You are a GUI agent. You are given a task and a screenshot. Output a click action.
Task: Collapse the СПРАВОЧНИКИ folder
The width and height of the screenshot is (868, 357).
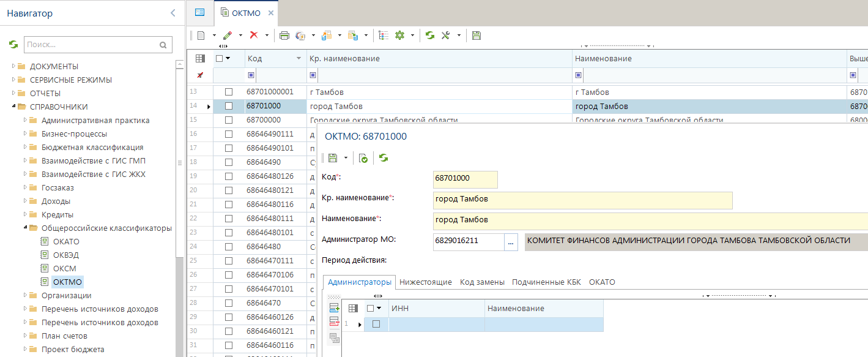tap(14, 107)
